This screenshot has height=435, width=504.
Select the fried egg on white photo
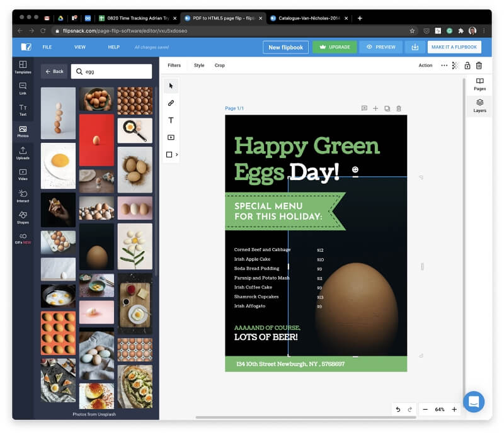[x=58, y=166]
